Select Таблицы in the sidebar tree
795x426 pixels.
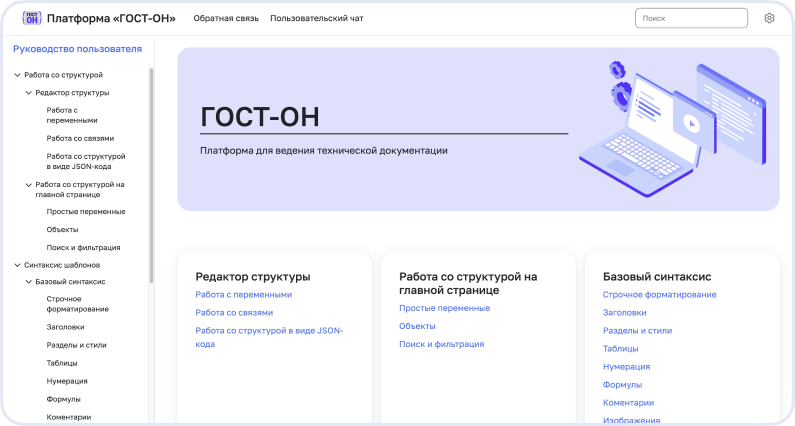point(62,363)
